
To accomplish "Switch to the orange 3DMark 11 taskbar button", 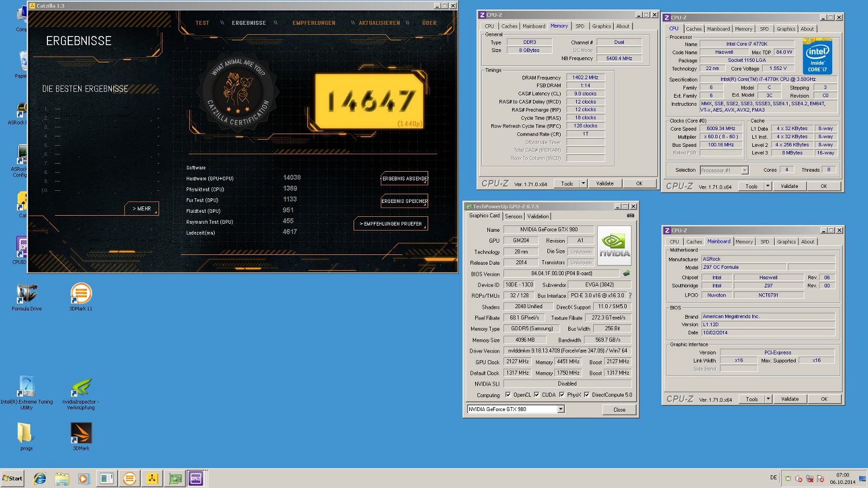I will coord(130,479).
